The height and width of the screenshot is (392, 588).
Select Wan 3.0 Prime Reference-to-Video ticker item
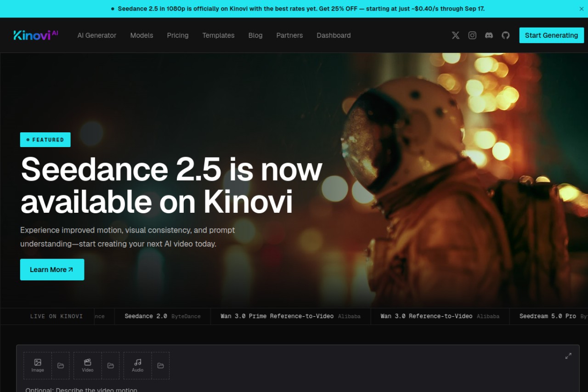point(290,316)
